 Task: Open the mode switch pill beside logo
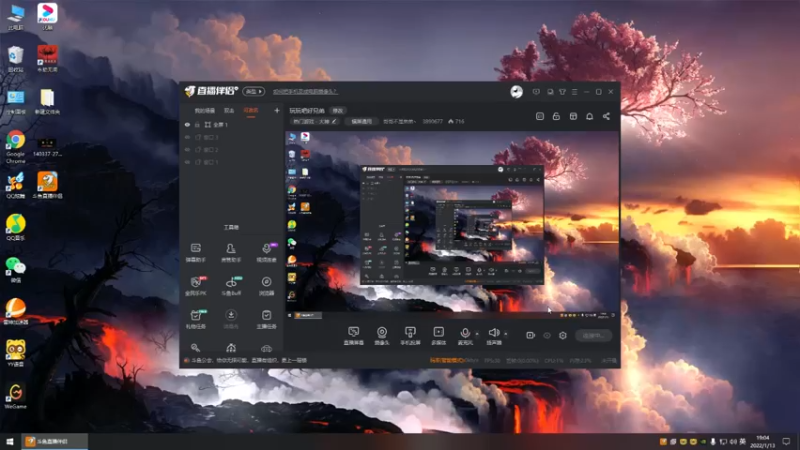[254, 91]
